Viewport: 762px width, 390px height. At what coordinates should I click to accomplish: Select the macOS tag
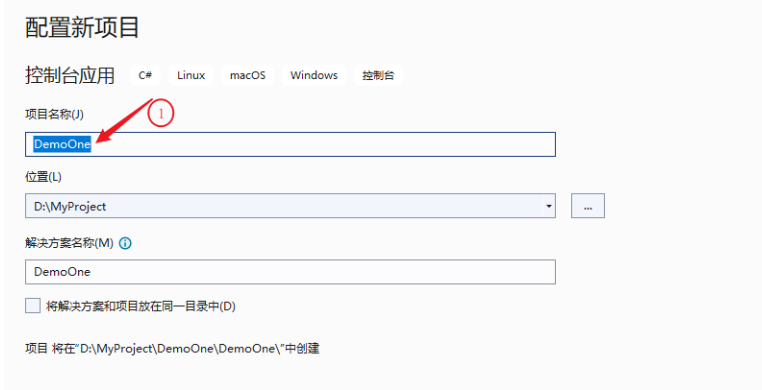pos(248,75)
